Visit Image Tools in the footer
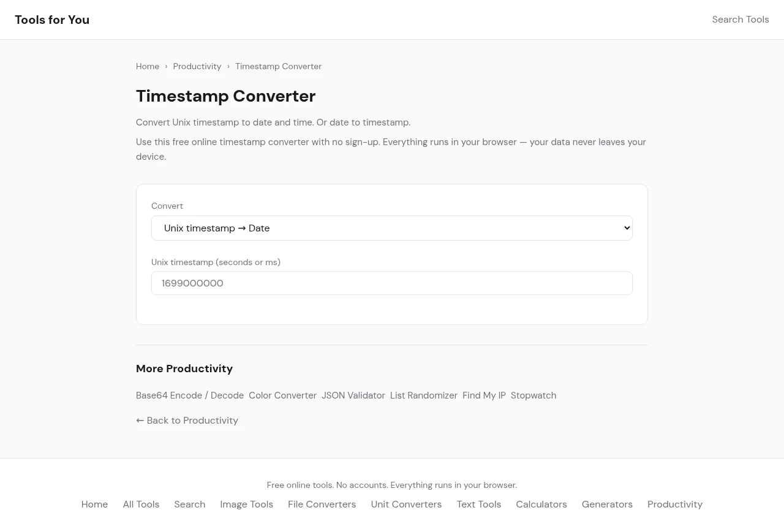 [x=246, y=504]
